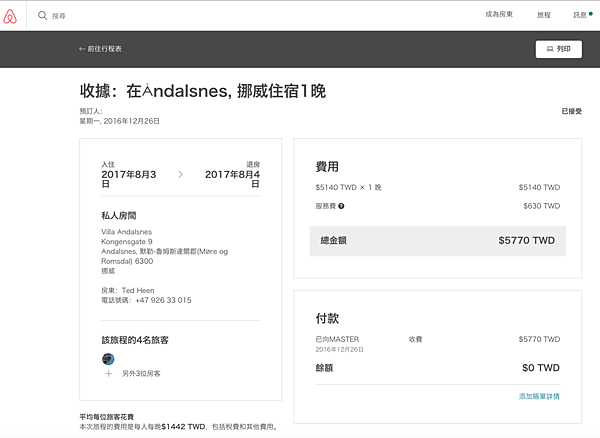Image resolution: width=600 pixels, height=438 pixels.
Task: Expand 另外3位房客 with plus icon
Action: (109, 373)
